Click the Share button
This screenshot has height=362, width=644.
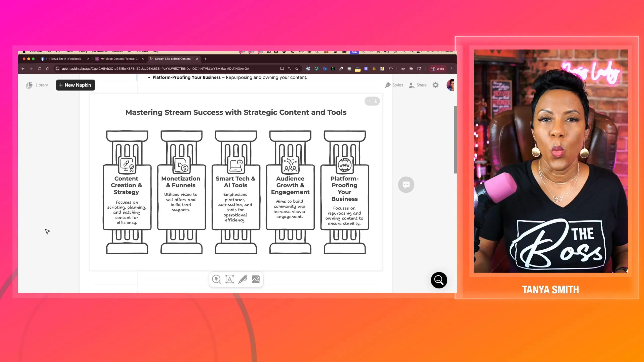[x=418, y=85]
